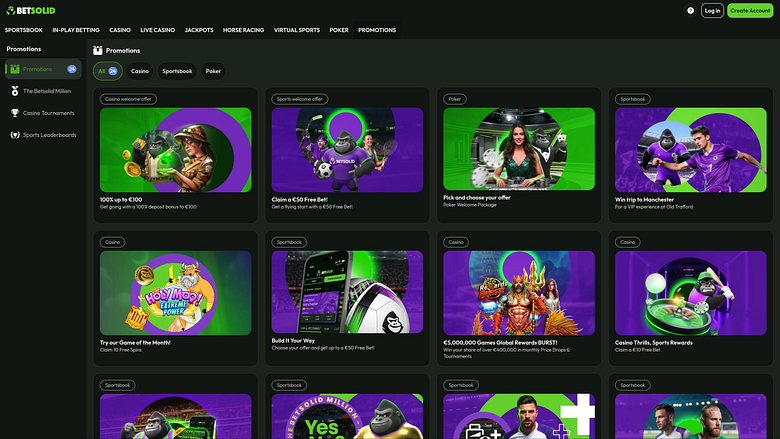Screen dimensions: 780x439
Task: Click 'Casino' tag on Rewards BURST card
Action: point(456,242)
